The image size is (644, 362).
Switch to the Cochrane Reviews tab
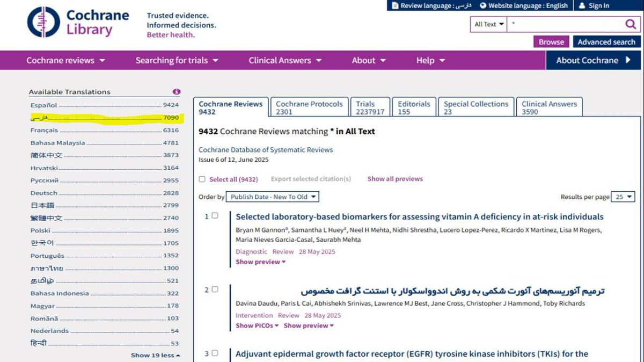[231, 107]
